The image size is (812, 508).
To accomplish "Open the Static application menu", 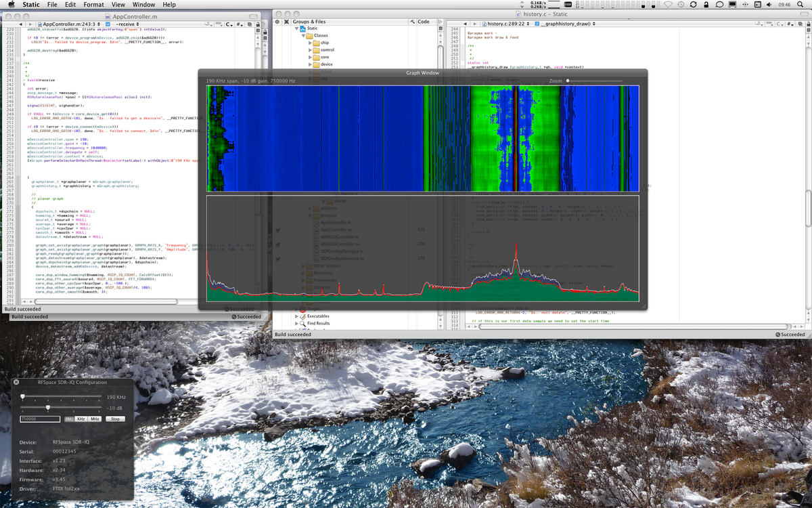I will (30, 4).
